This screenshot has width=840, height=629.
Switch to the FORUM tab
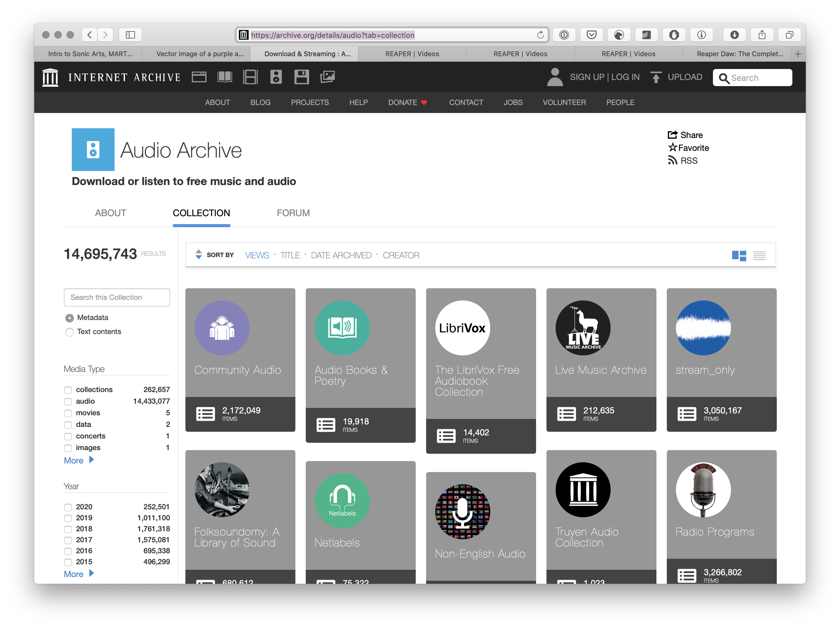pos(293,213)
